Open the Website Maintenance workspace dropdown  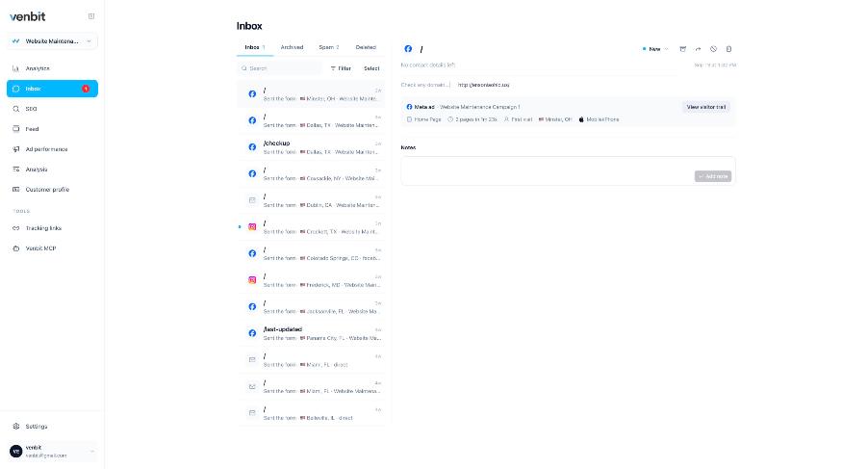point(52,41)
